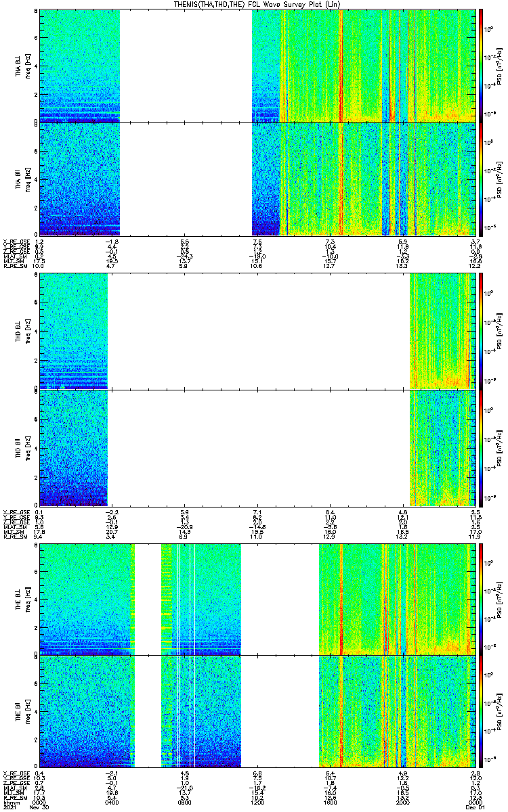The image size is (508, 812).
Task: Click the '2021' year label
Action: (x=9, y=807)
